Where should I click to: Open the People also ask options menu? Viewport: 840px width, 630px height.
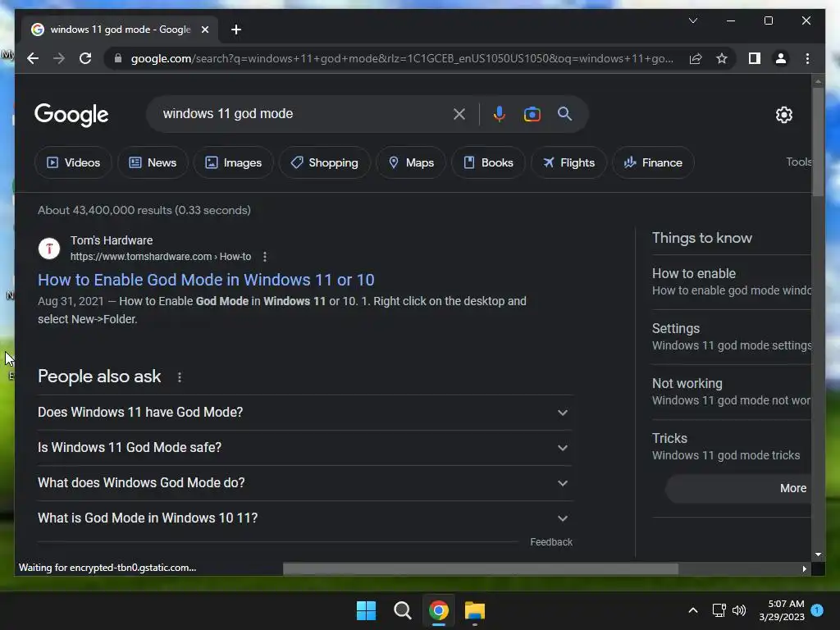[x=180, y=377]
